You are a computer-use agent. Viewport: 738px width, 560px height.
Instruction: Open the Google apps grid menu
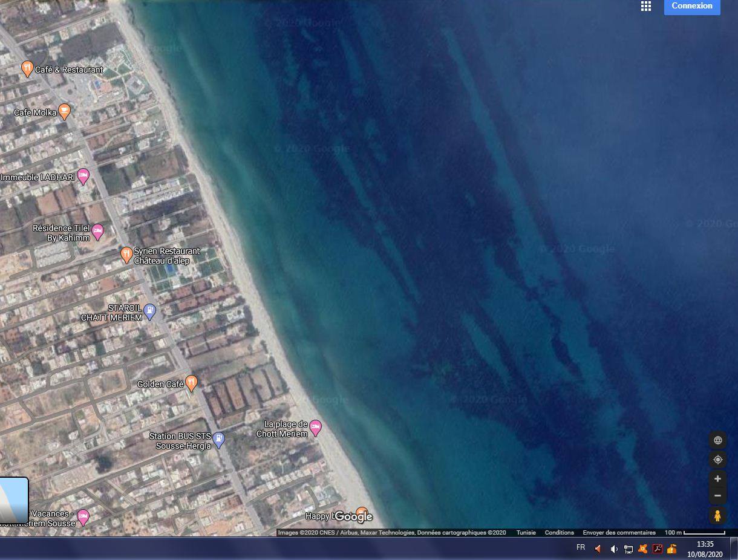click(x=646, y=6)
